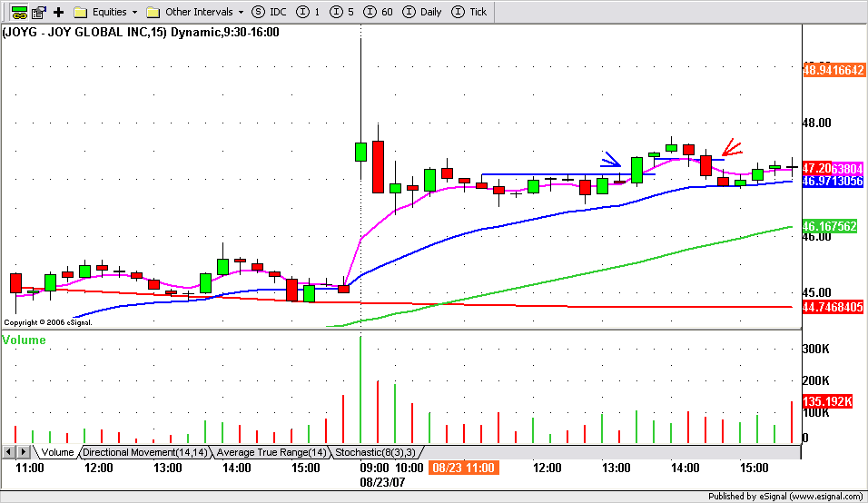Click the blue 46.9713056 price label
This screenshot has height=503, width=868.
pos(833,181)
